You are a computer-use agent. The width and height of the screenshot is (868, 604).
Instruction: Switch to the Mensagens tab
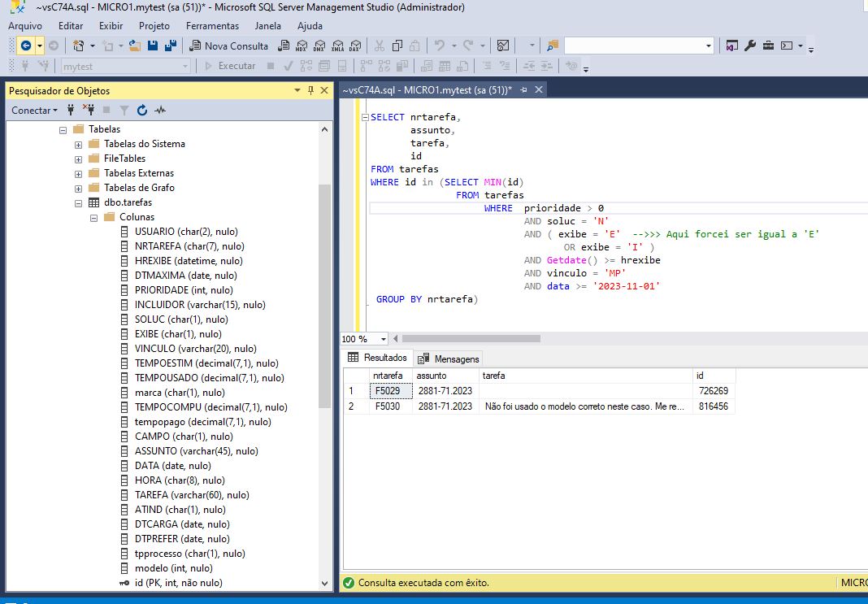pos(449,358)
